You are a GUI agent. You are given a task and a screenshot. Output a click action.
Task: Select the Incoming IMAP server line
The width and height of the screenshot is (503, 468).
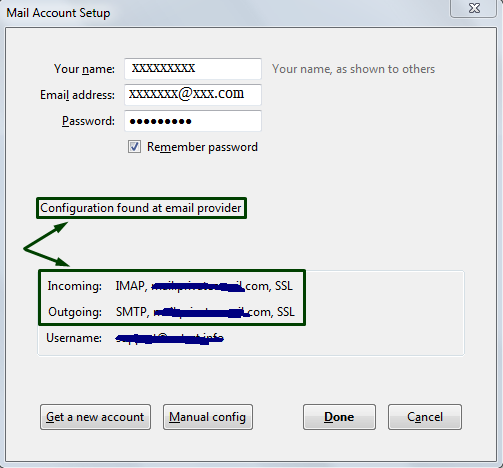tap(170, 286)
